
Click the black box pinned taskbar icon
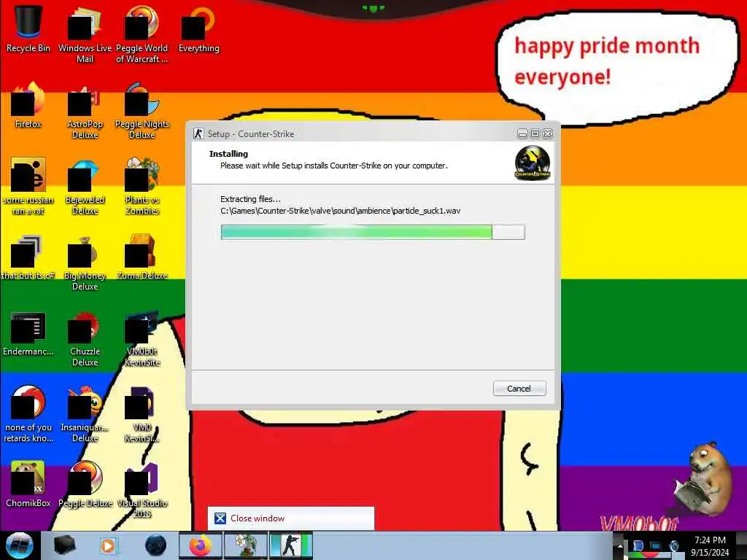[x=64, y=545]
